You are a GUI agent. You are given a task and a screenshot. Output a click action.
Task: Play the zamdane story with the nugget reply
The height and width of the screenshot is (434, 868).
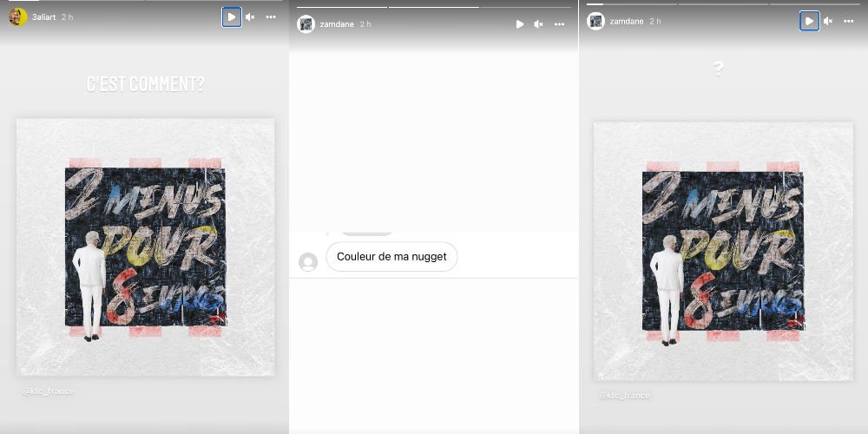coord(520,24)
